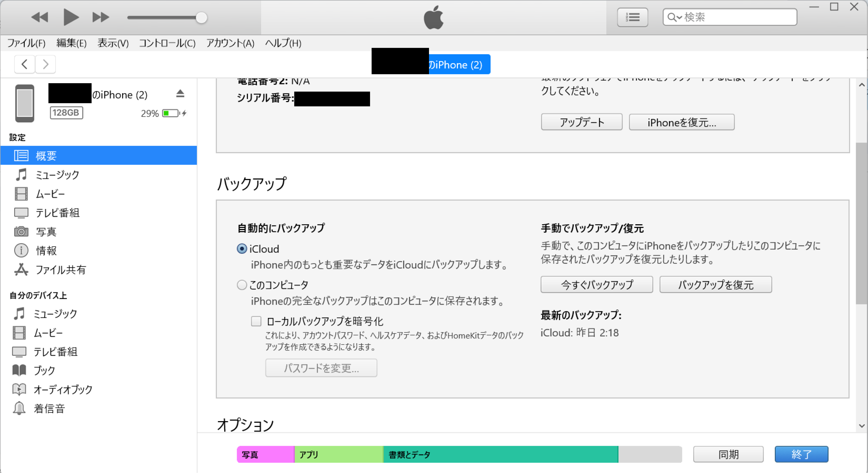Click the オプション section heading
Viewport: 868px width, 473px height.
[x=245, y=425]
